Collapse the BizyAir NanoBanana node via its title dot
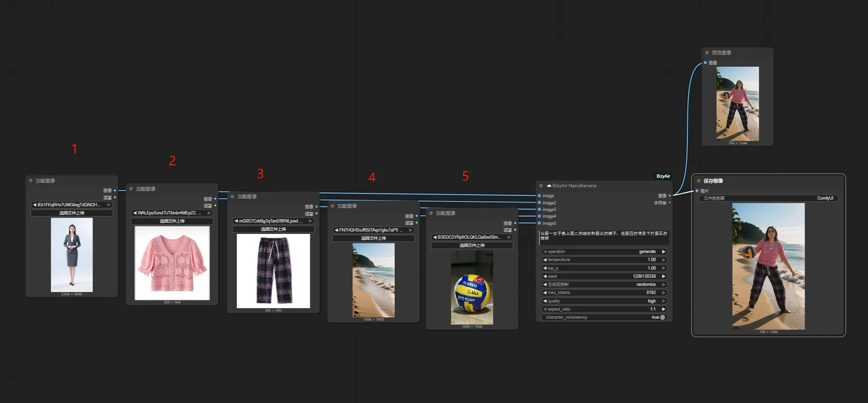 541,186
